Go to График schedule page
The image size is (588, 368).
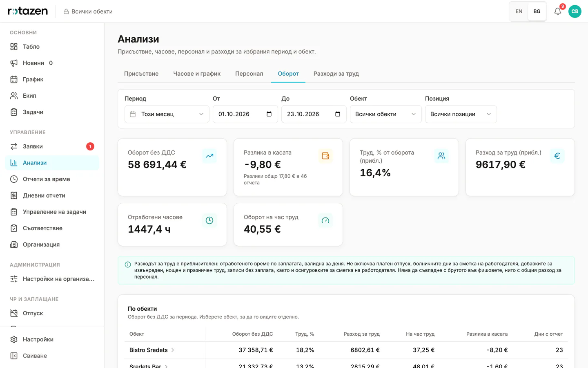[x=52, y=79]
